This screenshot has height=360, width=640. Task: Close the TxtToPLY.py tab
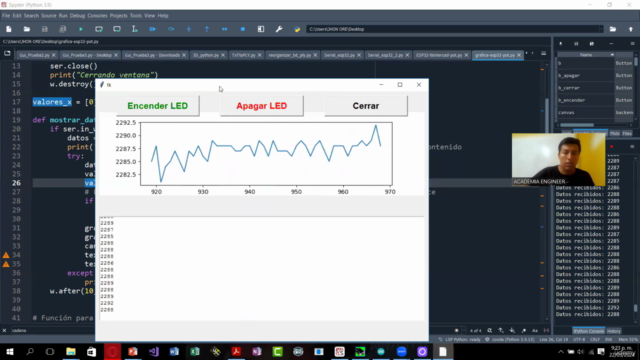260,55
